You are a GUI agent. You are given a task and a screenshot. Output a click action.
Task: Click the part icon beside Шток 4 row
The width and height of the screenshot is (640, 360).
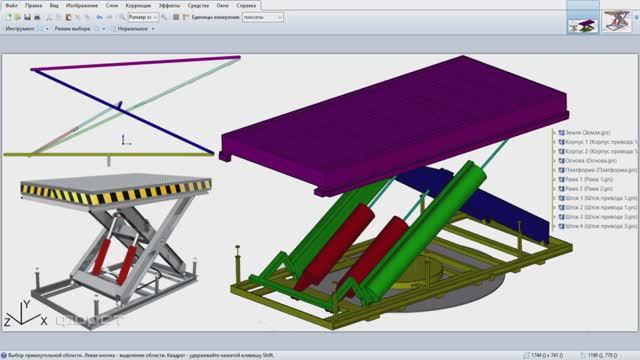point(561,226)
